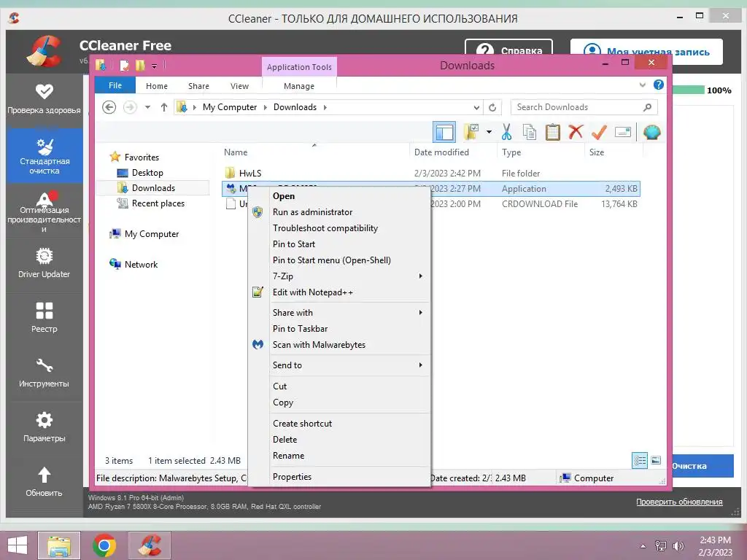The width and height of the screenshot is (747, 560).
Task: Toggle the navigation pane toolbar button
Action: click(444, 132)
